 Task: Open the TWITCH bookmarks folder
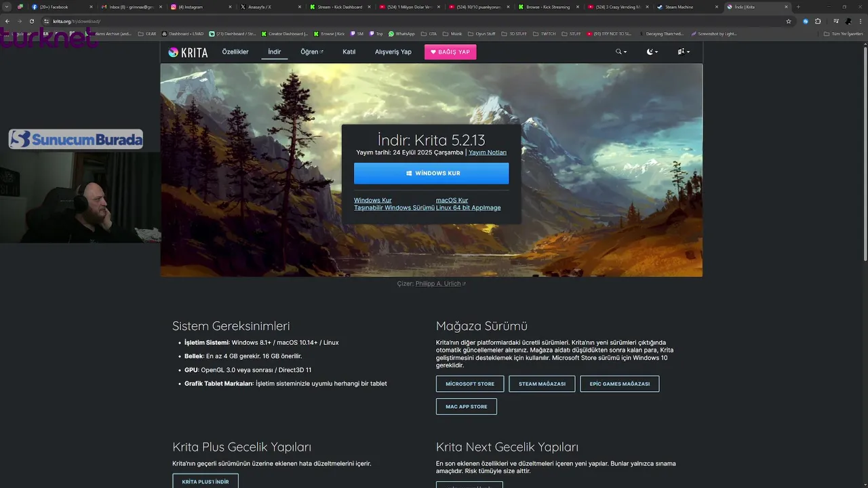[x=545, y=33]
